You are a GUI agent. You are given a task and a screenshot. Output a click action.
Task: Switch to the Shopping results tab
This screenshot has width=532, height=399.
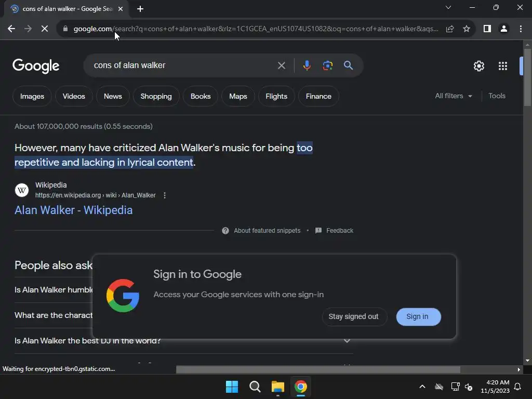[156, 96]
